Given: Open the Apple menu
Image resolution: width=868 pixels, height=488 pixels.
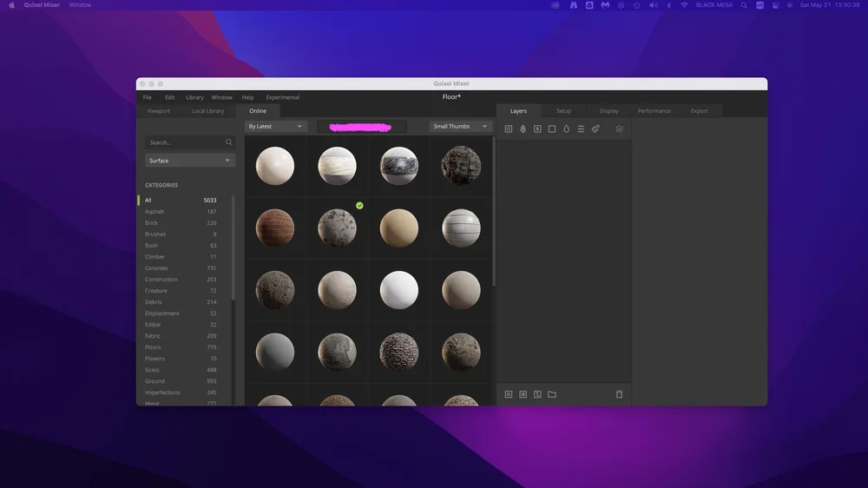Looking at the screenshot, I should pos(11,5).
